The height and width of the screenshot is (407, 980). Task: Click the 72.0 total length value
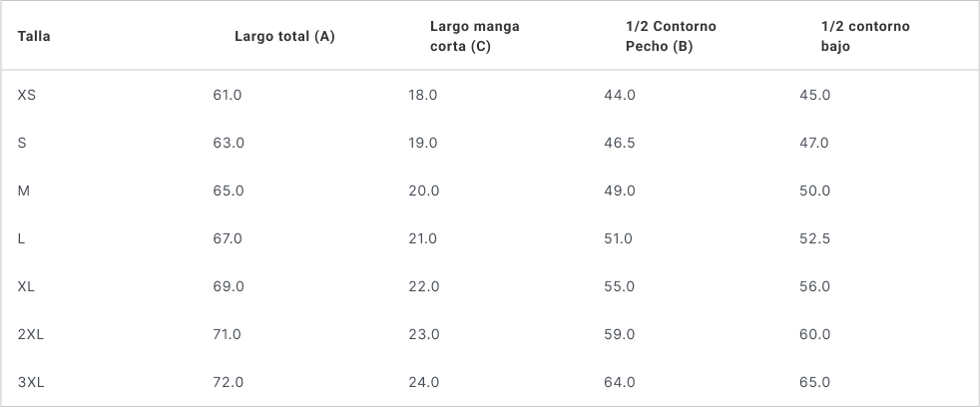point(228,382)
